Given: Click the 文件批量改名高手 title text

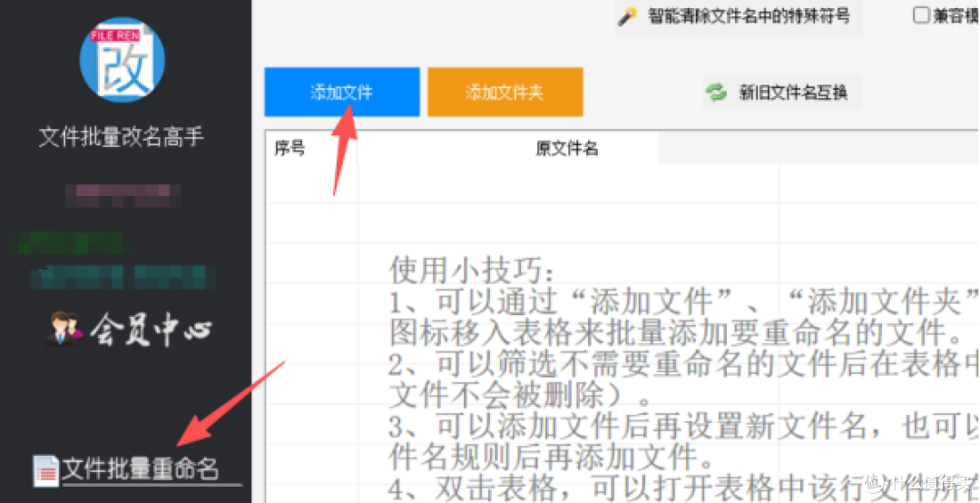Looking at the screenshot, I should tap(122, 136).
